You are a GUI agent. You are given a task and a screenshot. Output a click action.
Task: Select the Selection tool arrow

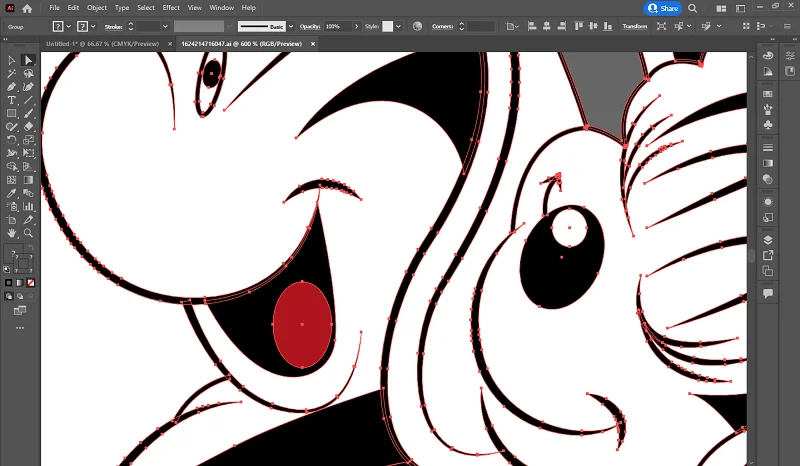click(11, 60)
